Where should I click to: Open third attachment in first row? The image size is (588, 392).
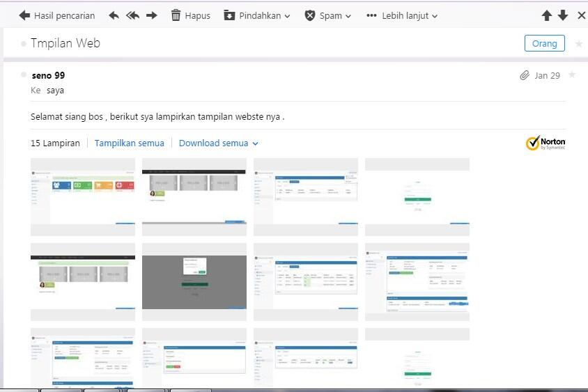click(x=306, y=197)
